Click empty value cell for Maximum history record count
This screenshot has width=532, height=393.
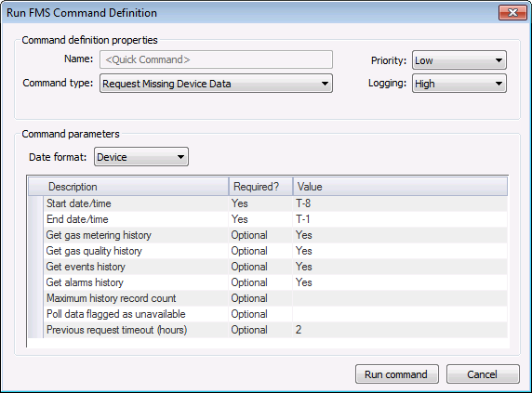click(400, 298)
